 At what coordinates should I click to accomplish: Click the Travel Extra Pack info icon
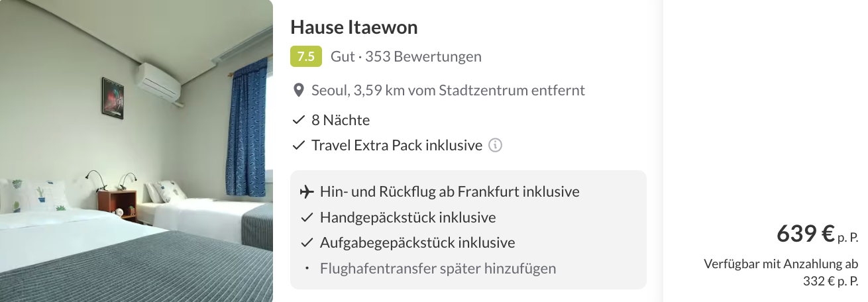495,145
